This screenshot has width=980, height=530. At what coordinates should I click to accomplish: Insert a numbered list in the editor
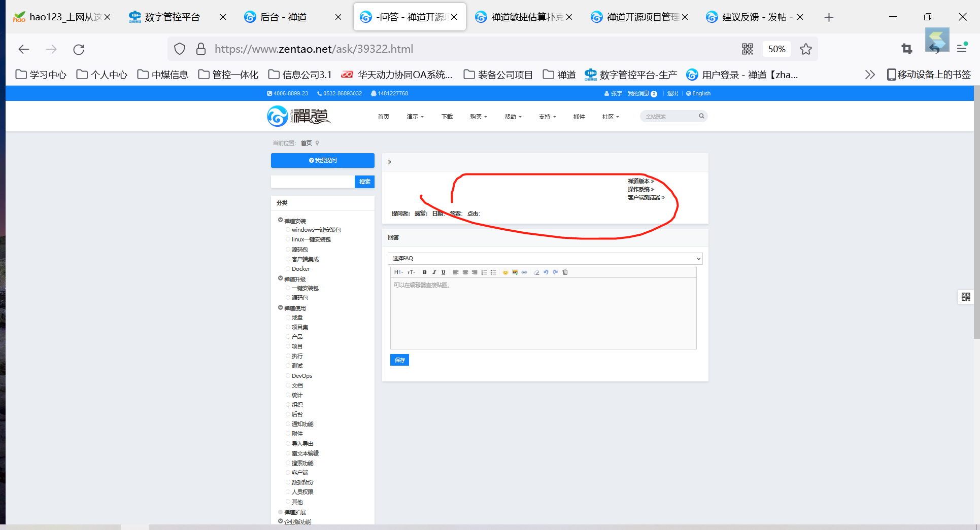[x=484, y=272]
